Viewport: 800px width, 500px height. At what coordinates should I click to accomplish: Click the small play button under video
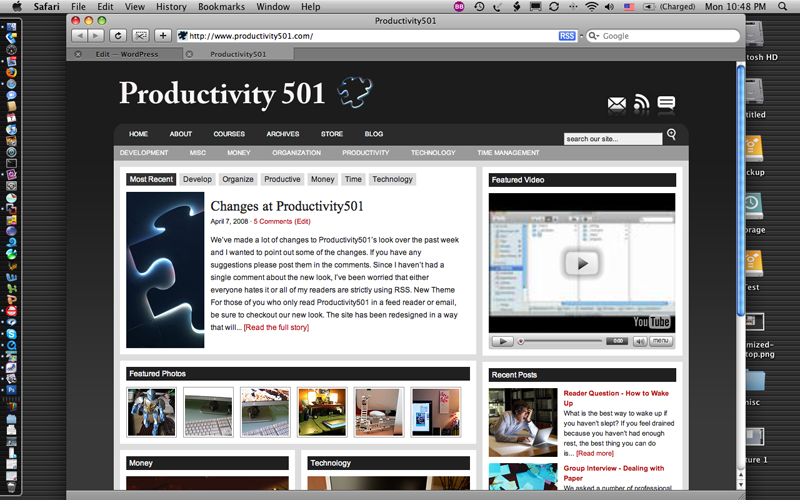coord(502,341)
